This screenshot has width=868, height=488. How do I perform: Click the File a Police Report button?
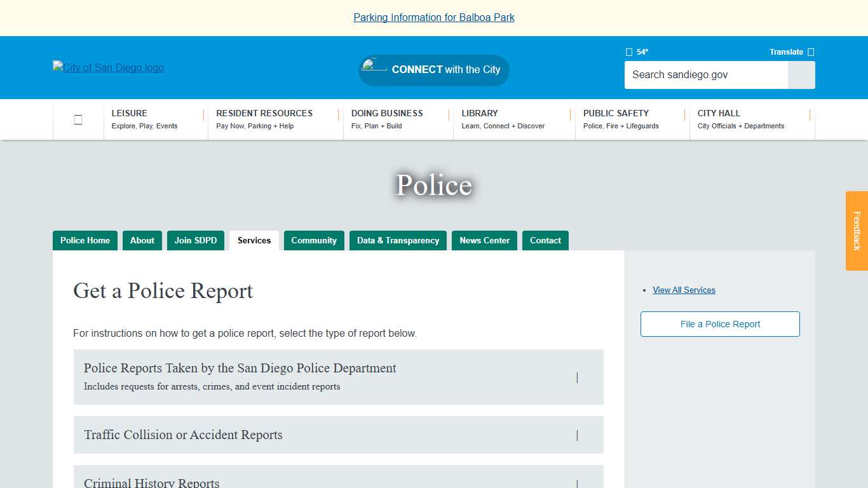coord(719,324)
